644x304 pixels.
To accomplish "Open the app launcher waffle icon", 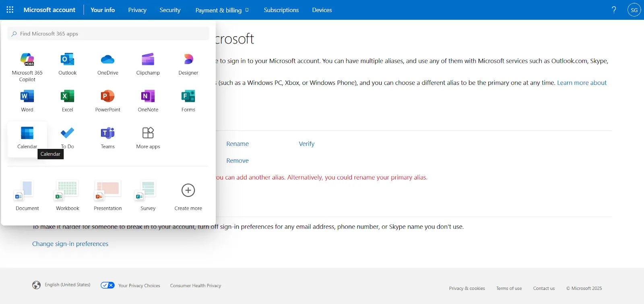I will click(10, 10).
